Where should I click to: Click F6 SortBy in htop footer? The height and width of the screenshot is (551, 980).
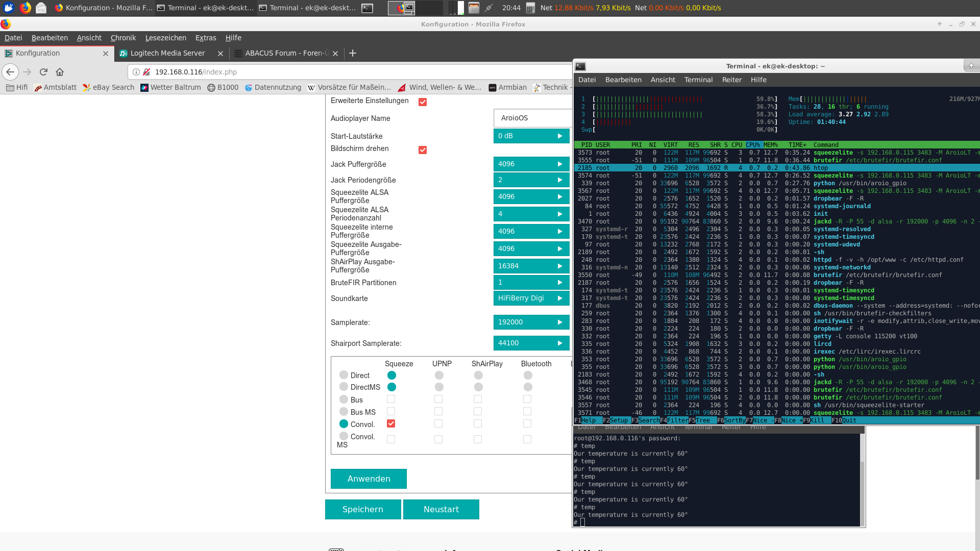click(x=731, y=420)
